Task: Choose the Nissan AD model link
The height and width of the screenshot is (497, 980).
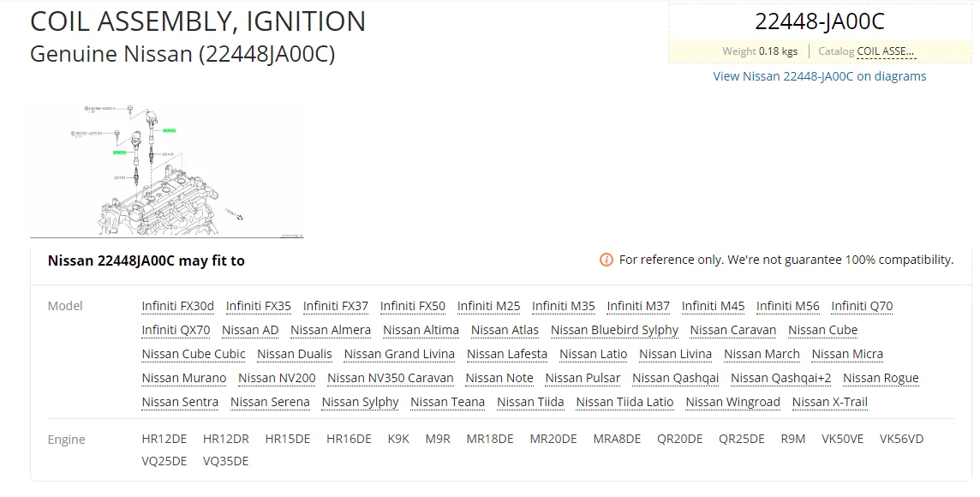Action: click(x=250, y=330)
